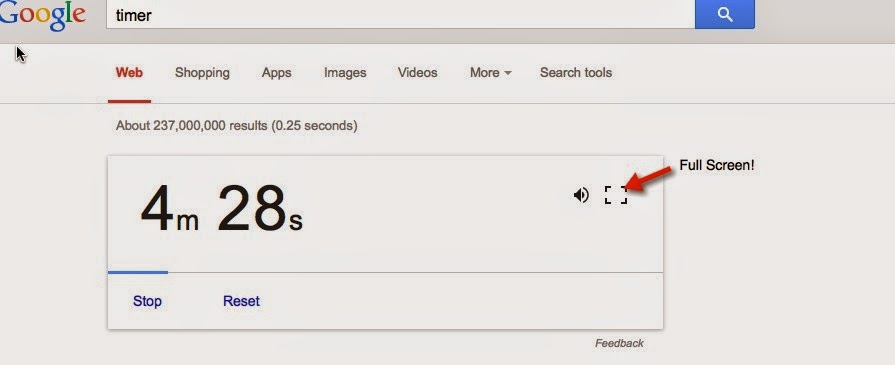Stop the running timer
Screen dimensions: 895x365
[x=147, y=301]
